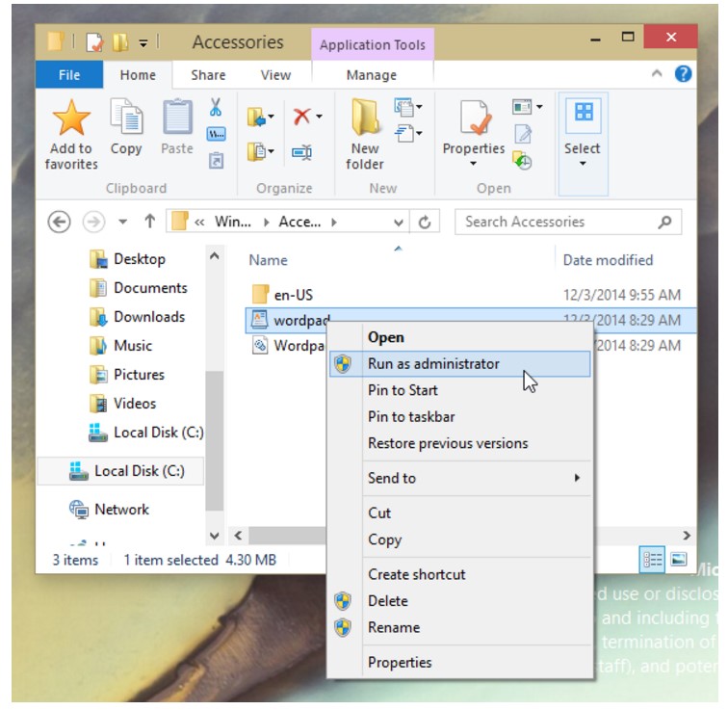
Task: Choose Open in the context menu
Action: (x=460, y=337)
